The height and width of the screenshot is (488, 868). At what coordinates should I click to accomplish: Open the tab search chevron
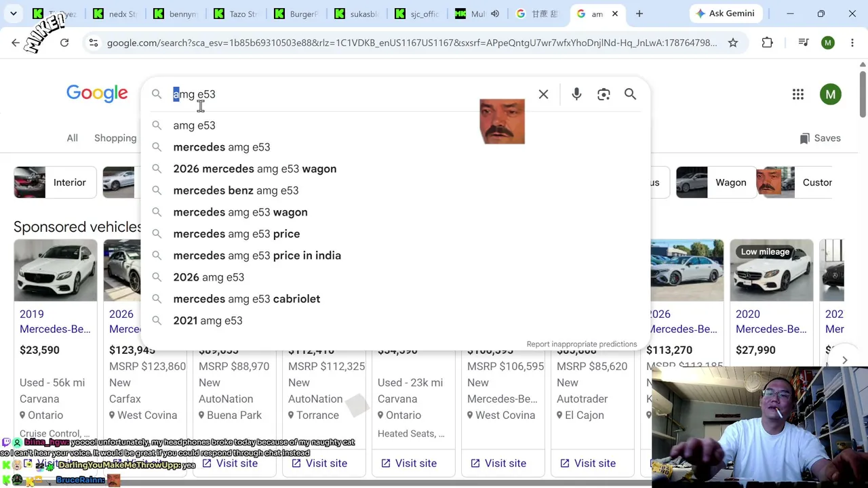(14, 14)
